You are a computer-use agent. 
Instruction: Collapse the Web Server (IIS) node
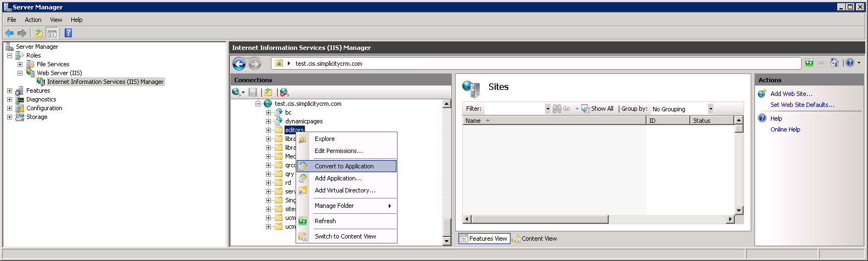point(20,73)
